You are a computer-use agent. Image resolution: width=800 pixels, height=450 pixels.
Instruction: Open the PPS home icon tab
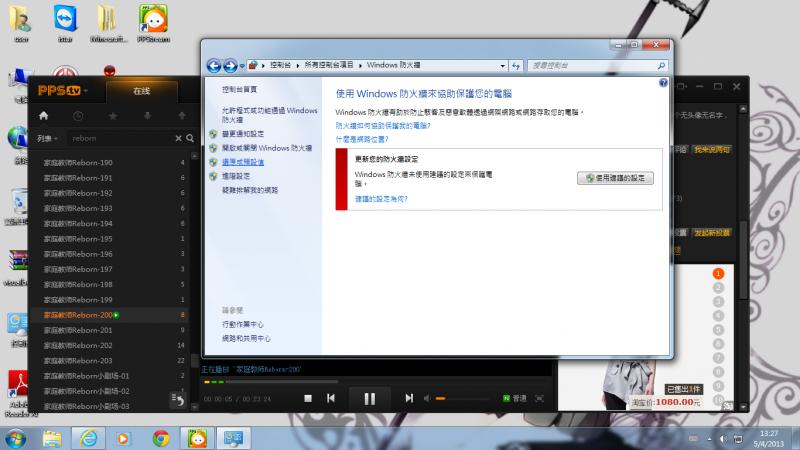coord(43,116)
